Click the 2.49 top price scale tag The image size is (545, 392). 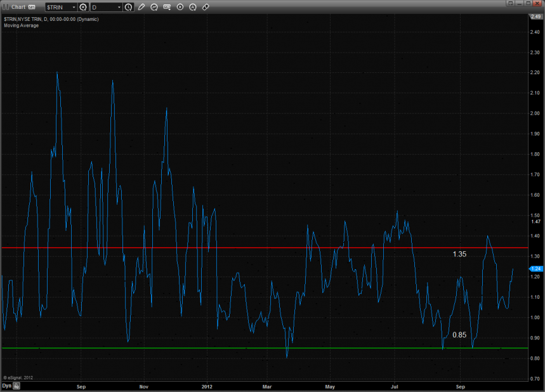coord(535,16)
